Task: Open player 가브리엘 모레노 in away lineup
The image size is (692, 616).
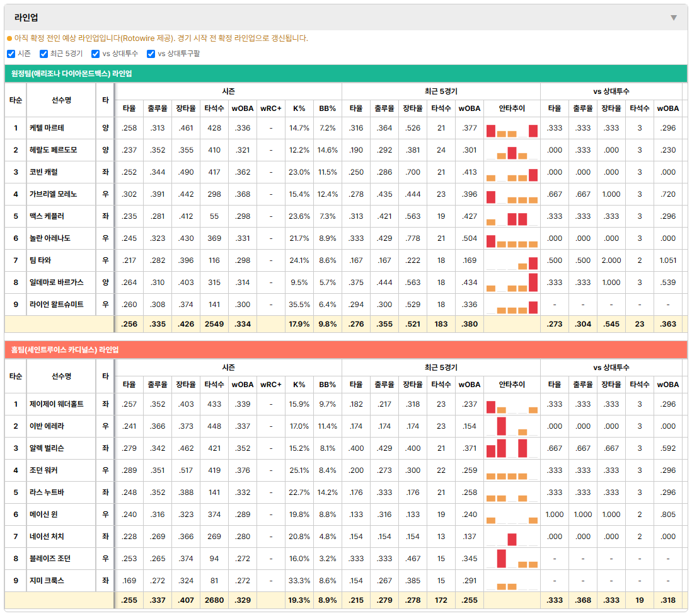Action: [x=53, y=194]
